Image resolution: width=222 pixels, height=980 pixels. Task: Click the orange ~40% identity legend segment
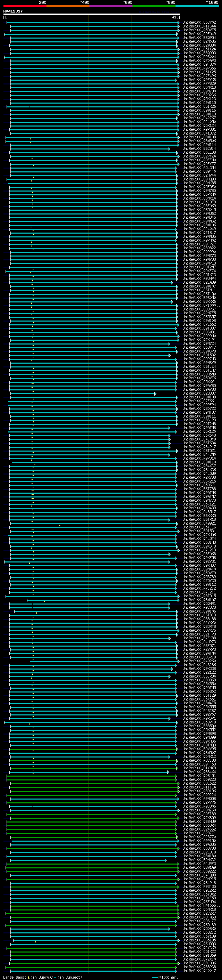68,6
